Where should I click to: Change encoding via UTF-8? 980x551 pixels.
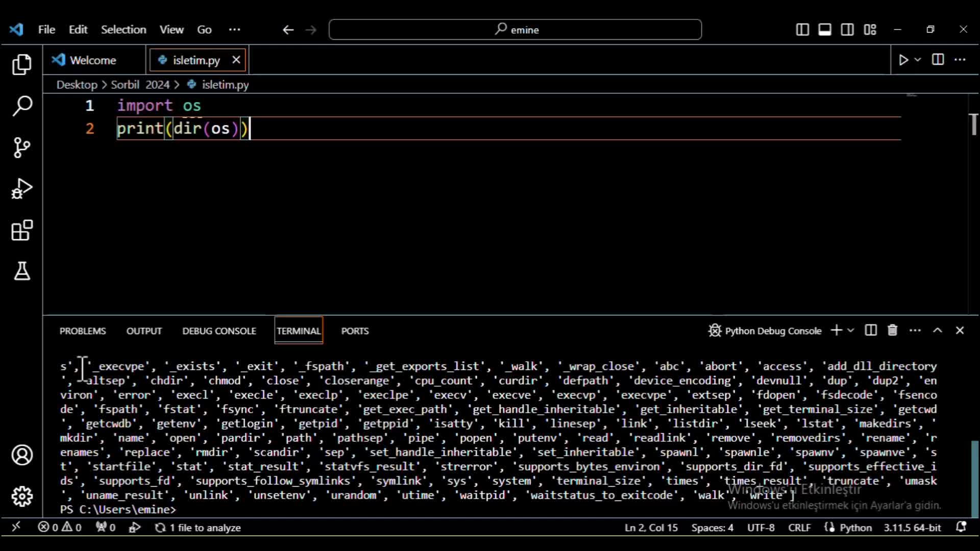pos(761,528)
